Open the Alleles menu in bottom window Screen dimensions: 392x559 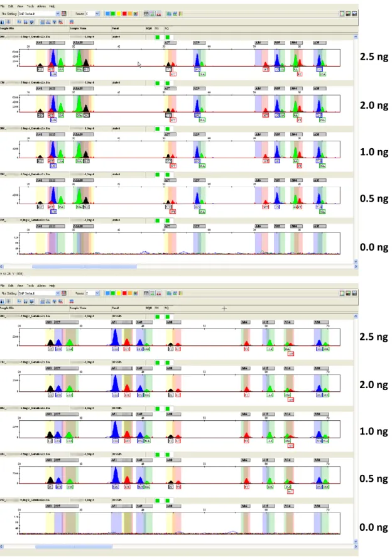(41, 286)
